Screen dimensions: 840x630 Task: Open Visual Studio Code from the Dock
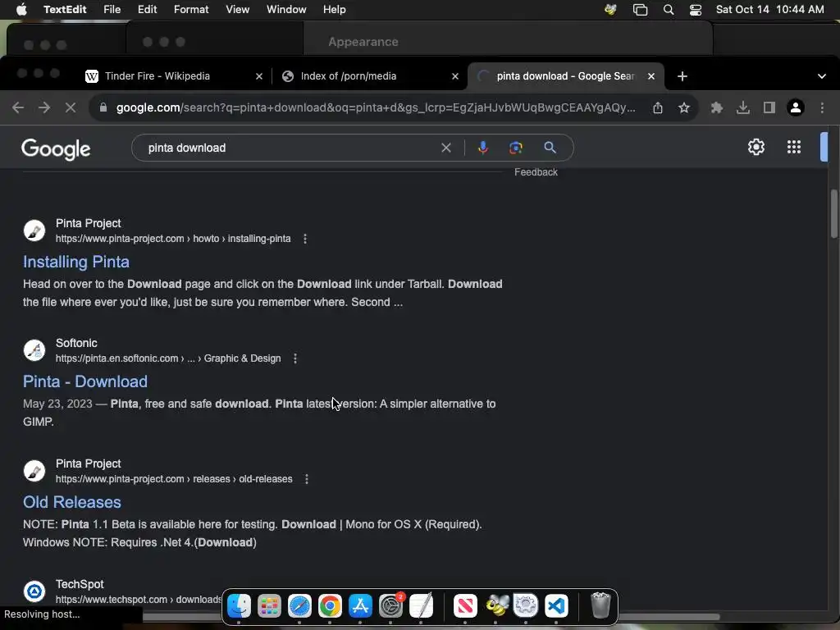(x=556, y=606)
